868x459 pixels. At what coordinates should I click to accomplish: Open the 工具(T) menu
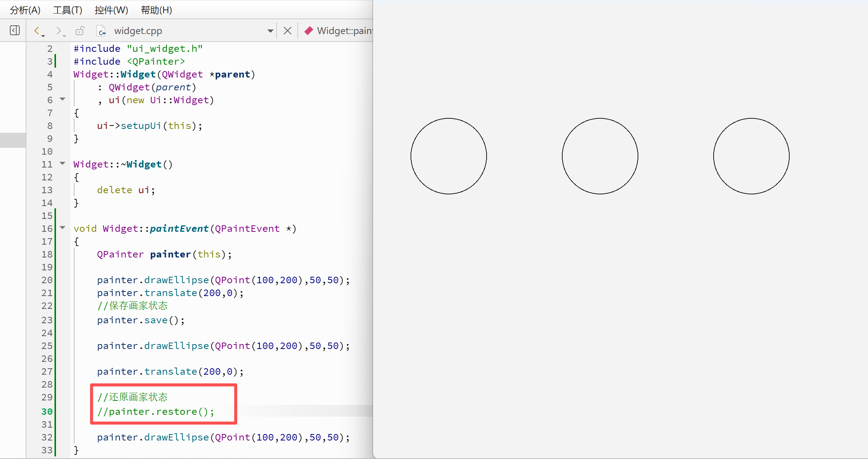(67, 10)
